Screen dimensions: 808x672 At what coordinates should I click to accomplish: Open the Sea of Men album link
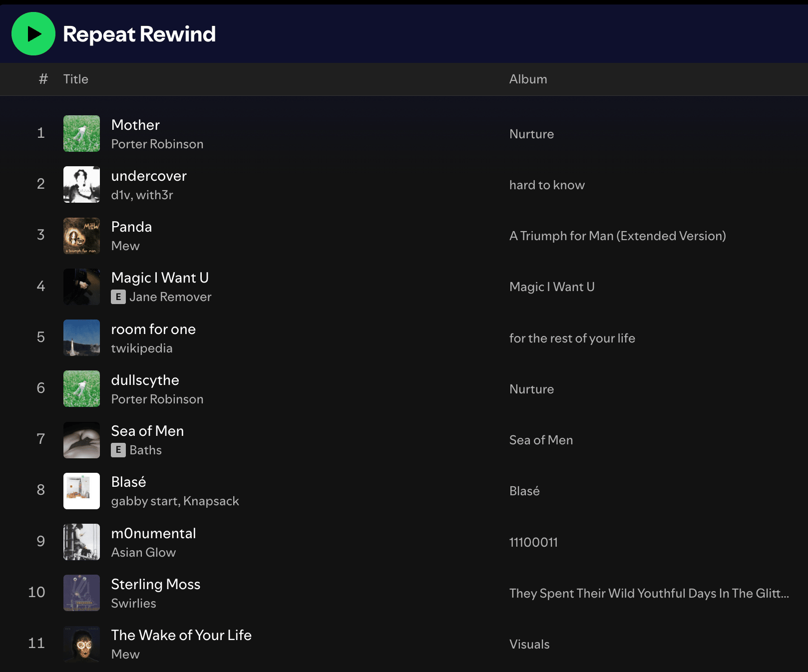click(541, 440)
